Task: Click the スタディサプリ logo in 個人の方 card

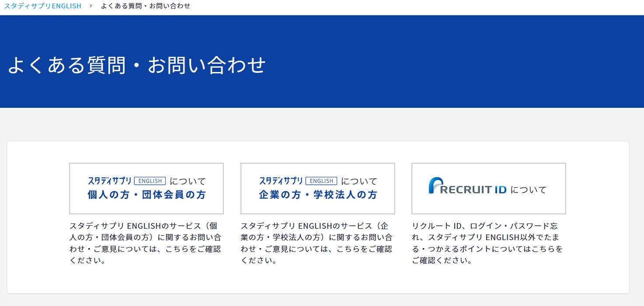Action: click(127, 180)
